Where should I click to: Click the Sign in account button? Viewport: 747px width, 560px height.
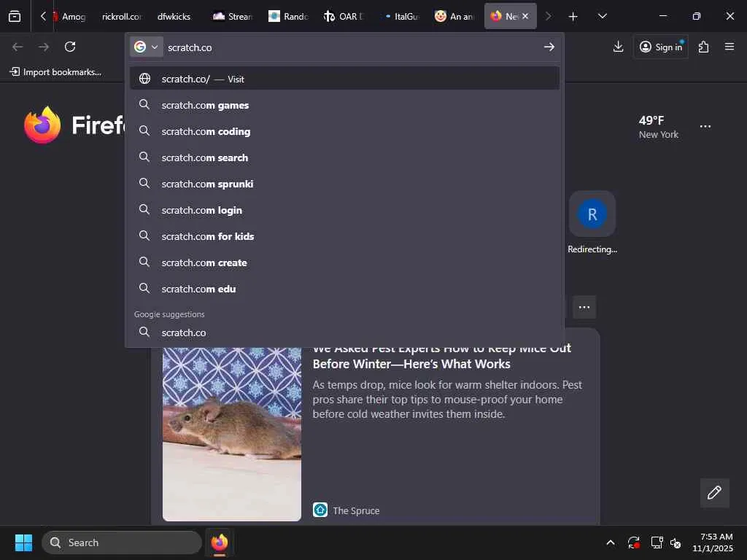(x=661, y=47)
